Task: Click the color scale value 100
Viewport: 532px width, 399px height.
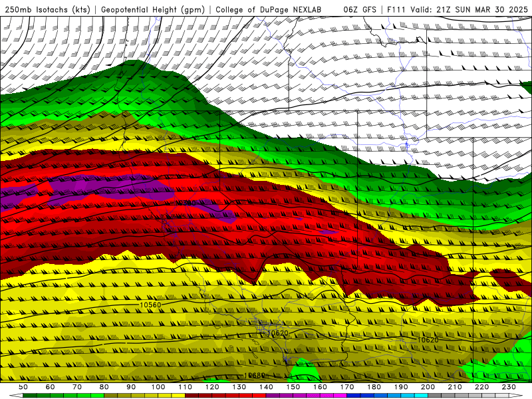Action: click(158, 387)
